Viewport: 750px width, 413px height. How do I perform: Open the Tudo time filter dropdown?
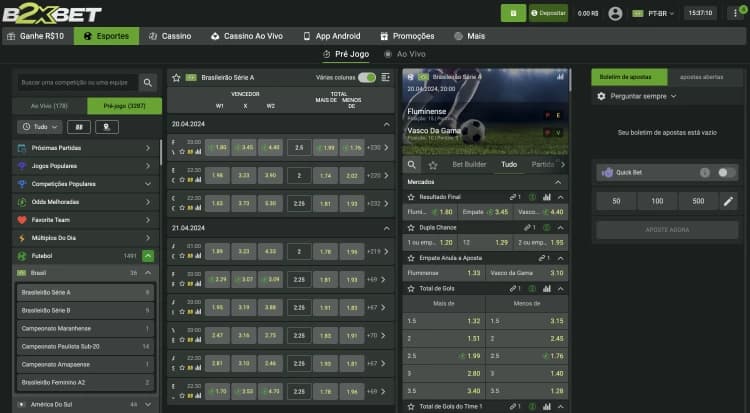tap(40, 127)
